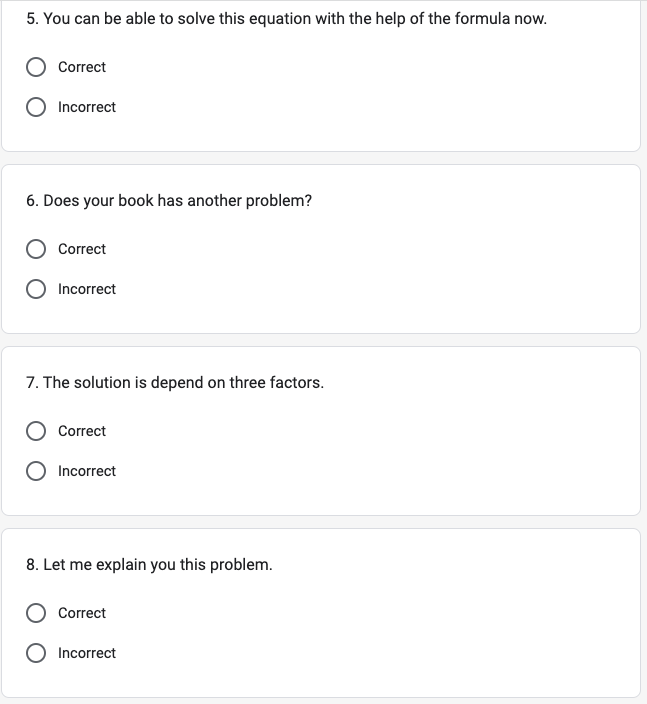Select Incorrect radio button for question 5

[x=36, y=107]
